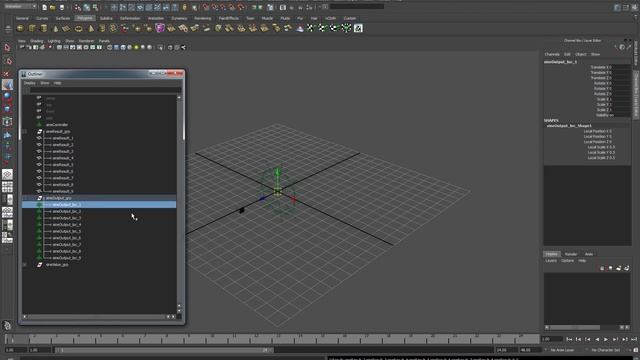
Task: Open the Channel Box Channels menu
Action: (x=552, y=54)
